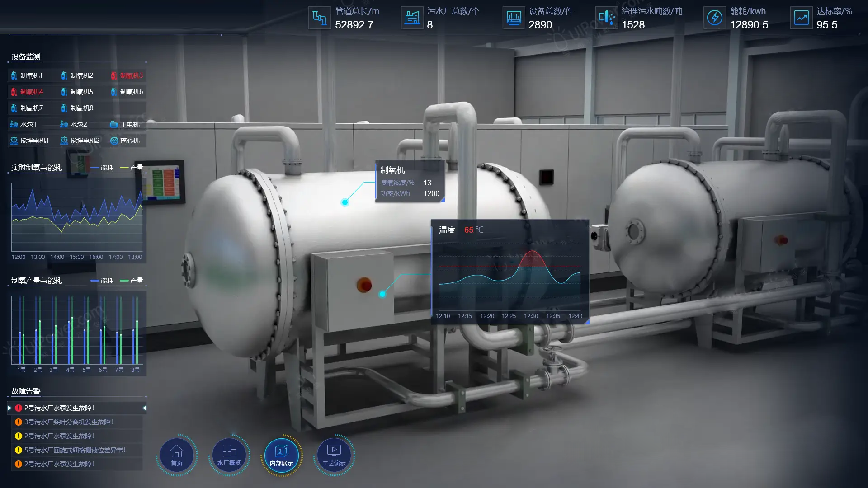Click the equipment total count icon

point(514,18)
